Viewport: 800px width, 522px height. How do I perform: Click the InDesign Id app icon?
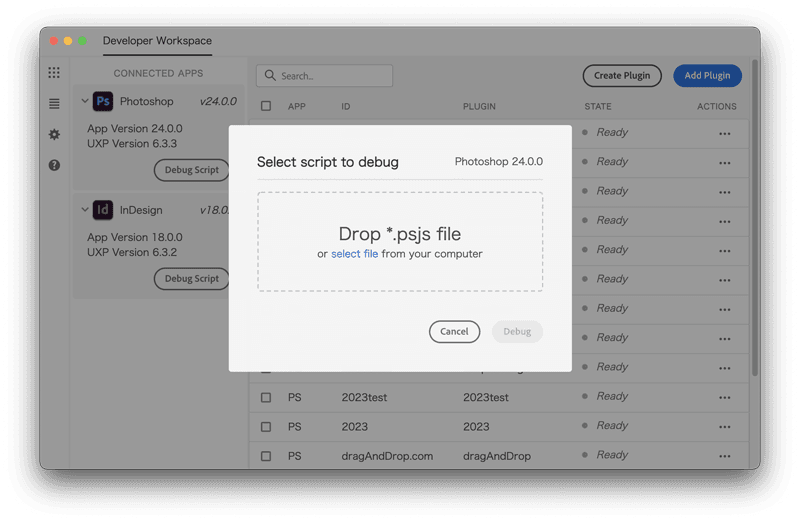(103, 210)
